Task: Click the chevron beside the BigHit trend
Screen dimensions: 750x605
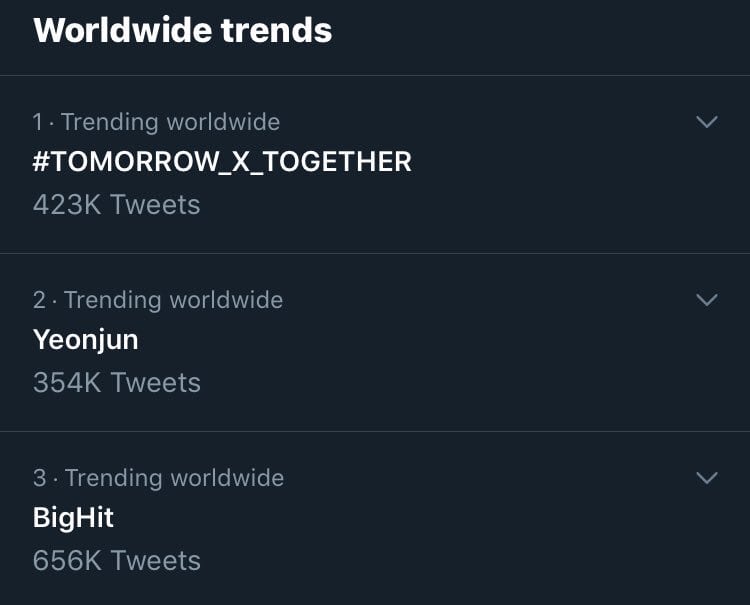Action: click(x=707, y=478)
